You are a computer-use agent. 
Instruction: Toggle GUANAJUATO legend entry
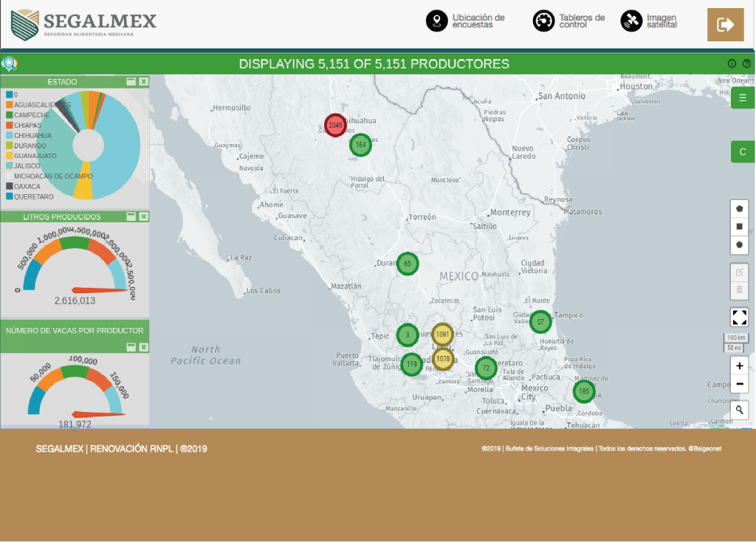pos(35,156)
